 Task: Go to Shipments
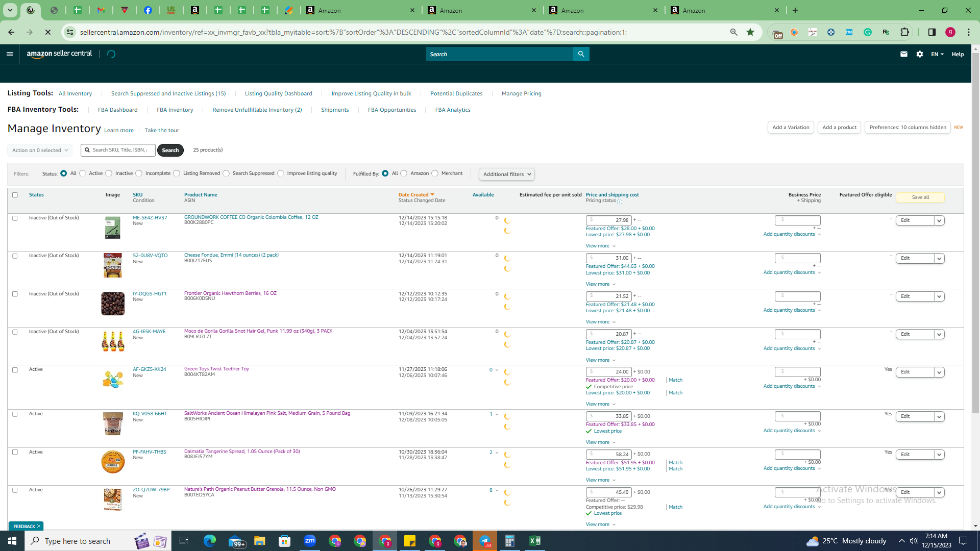pyautogui.click(x=335, y=110)
